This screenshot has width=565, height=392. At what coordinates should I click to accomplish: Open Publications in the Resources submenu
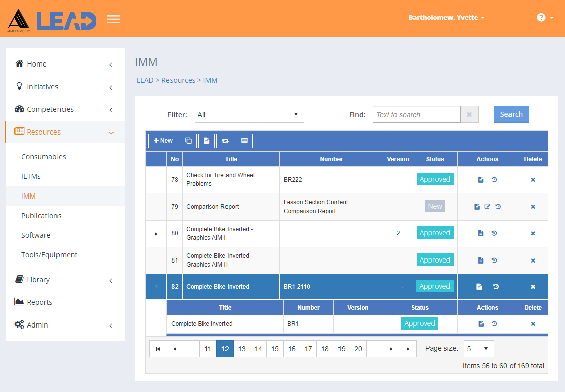[41, 216]
